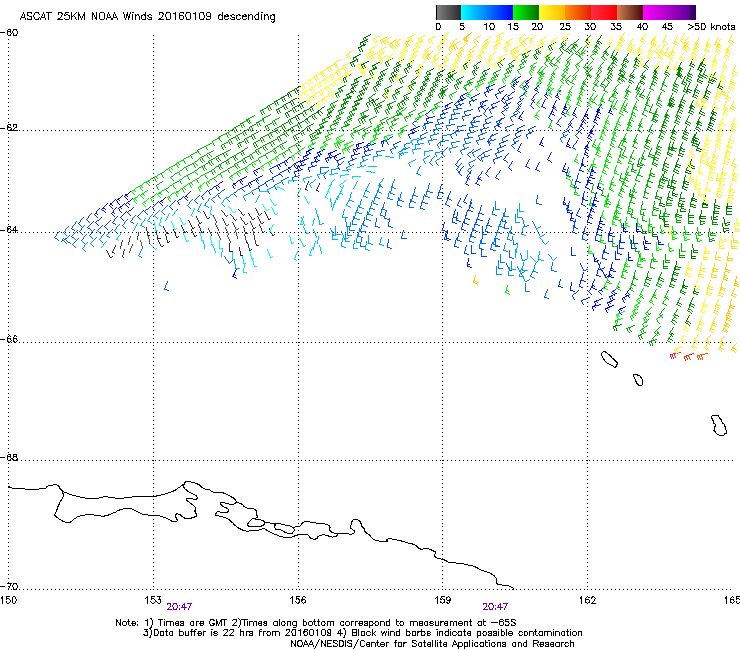Image resolution: width=740 pixels, height=650 pixels.
Task: Click the red 30-35 knots legend swatch
Action: [x=604, y=12]
